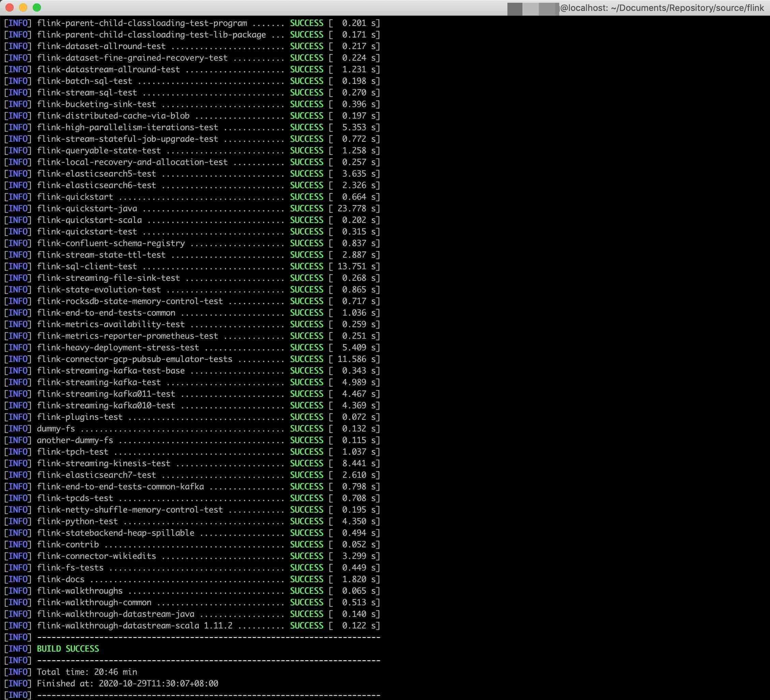Click the flink-python-test line
This screenshot has height=700, width=770.
[x=192, y=521]
